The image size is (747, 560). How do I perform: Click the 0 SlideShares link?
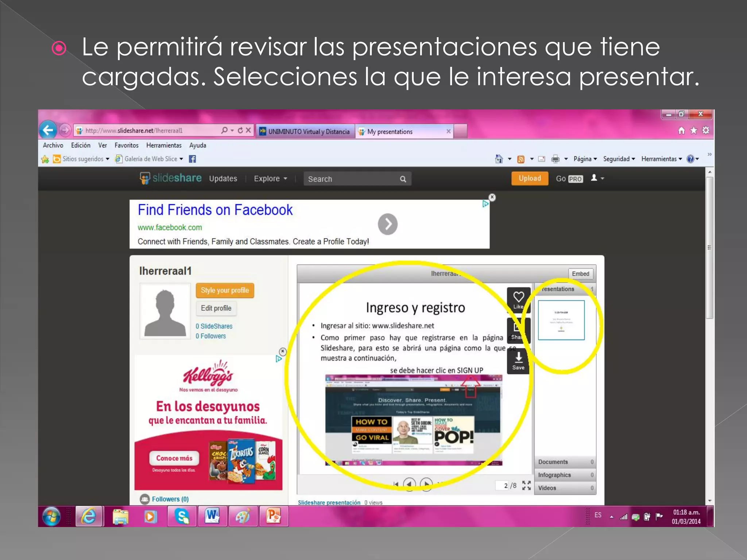coord(214,326)
